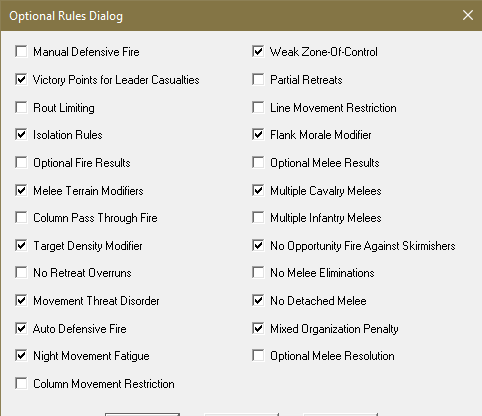Image resolution: width=482 pixels, height=416 pixels.
Task: Enable Partial Retreats option
Action: coord(258,80)
